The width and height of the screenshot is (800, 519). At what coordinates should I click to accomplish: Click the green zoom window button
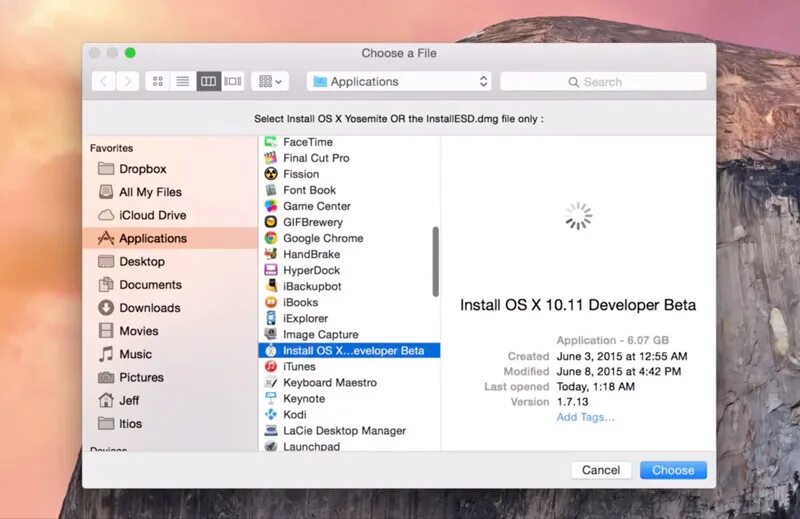(131, 53)
